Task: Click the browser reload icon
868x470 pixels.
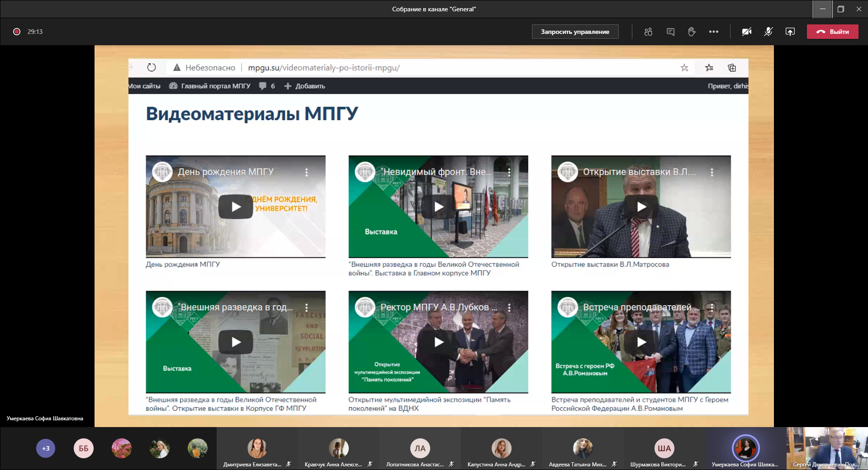Action: [x=152, y=68]
